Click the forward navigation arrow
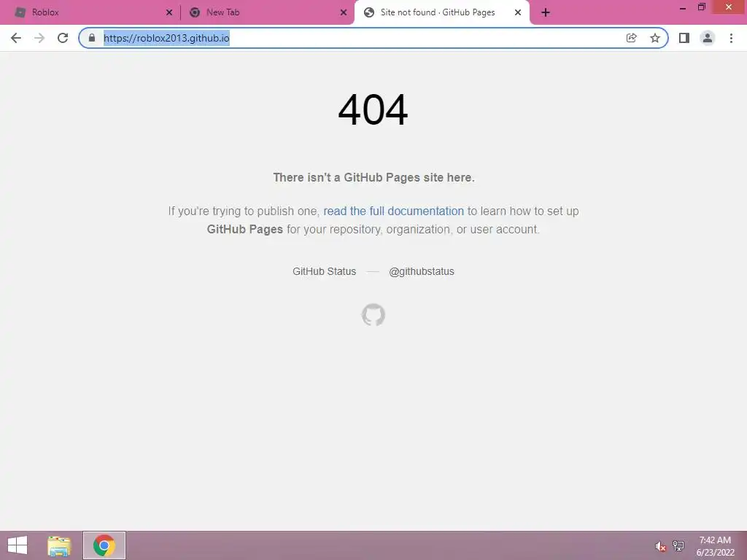 point(39,38)
